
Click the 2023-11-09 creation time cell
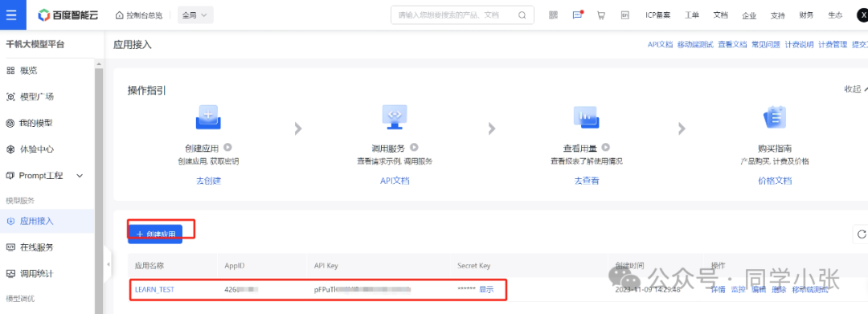[x=648, y=290]
